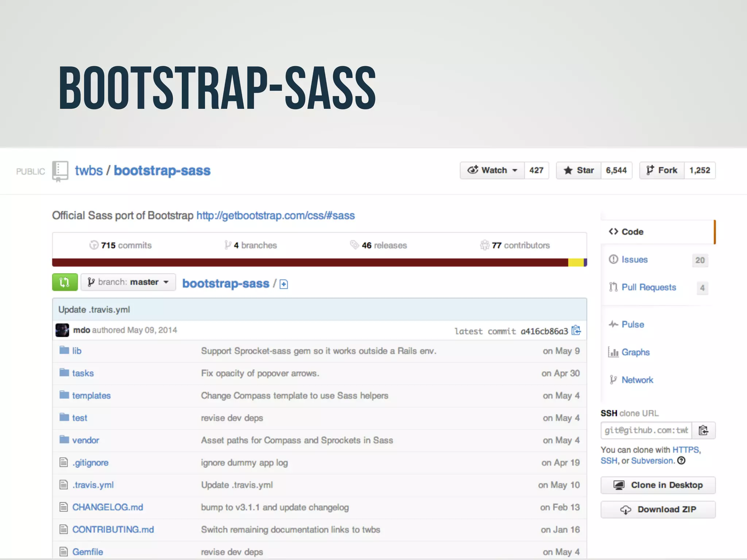Click the tasks folder icon

pyautogui.click(x=64, y=373)
